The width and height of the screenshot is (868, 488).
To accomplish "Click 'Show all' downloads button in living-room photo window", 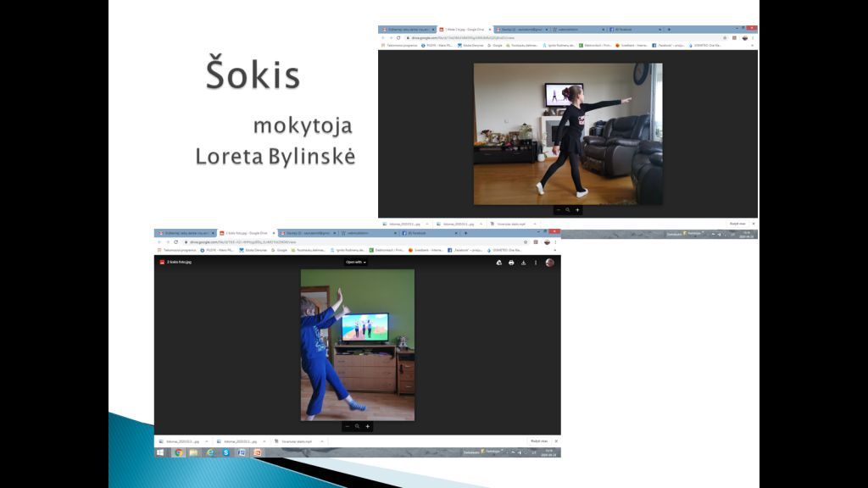I will (x=737, y=224).
